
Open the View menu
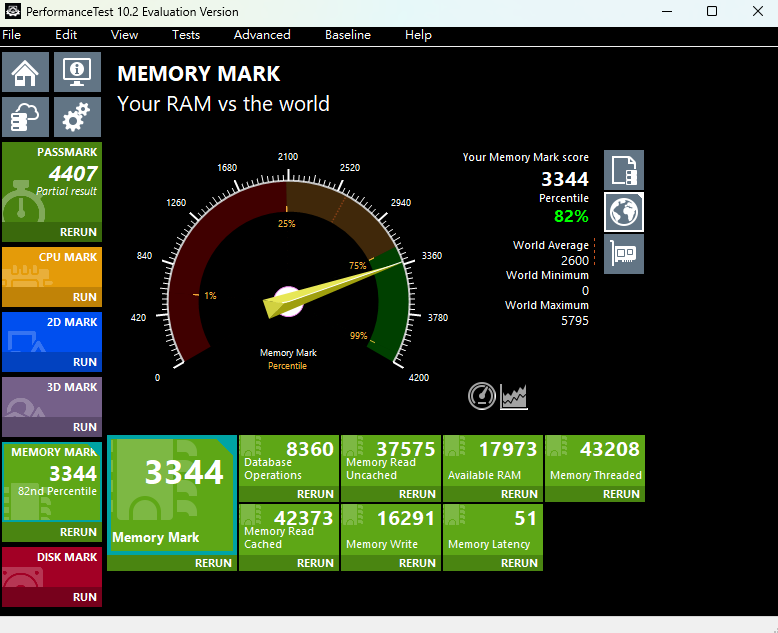coord(124,35)
